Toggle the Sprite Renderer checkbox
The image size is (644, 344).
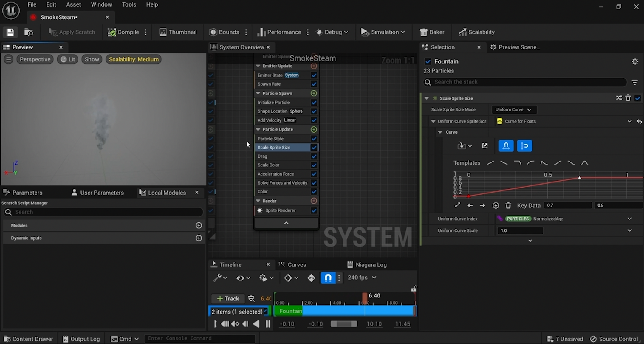click(314, 210)
